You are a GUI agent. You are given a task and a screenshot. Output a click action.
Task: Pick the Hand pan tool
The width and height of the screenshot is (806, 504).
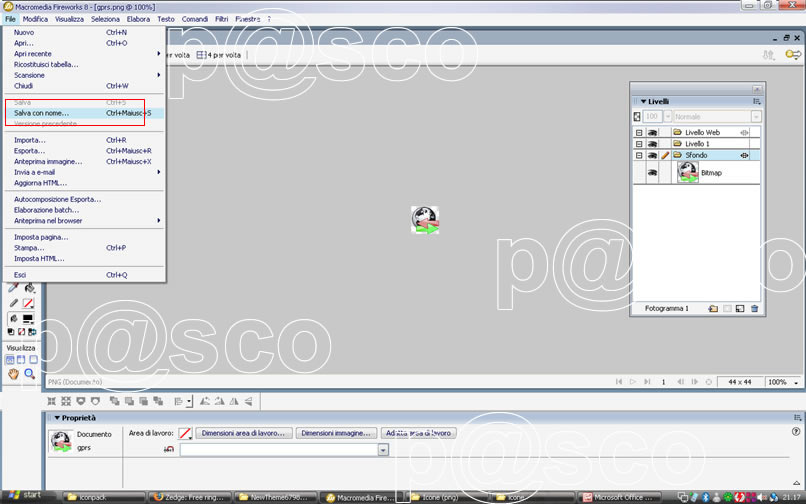tap(13, 374)
